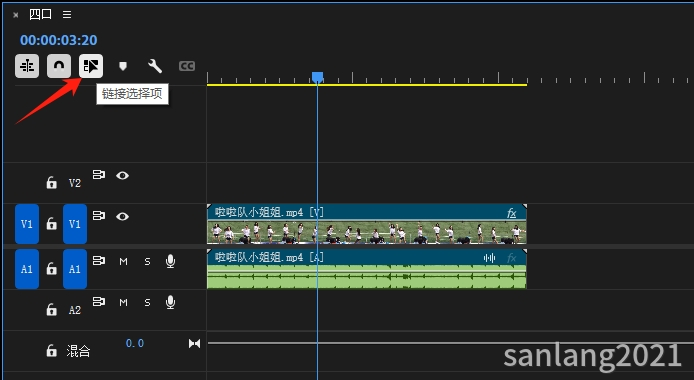Select the 啦啦队小姐姐.mp4 [V] video clip
Image resolution: width=694 pixels, height=380 pixels.
(x=367, y=224)
